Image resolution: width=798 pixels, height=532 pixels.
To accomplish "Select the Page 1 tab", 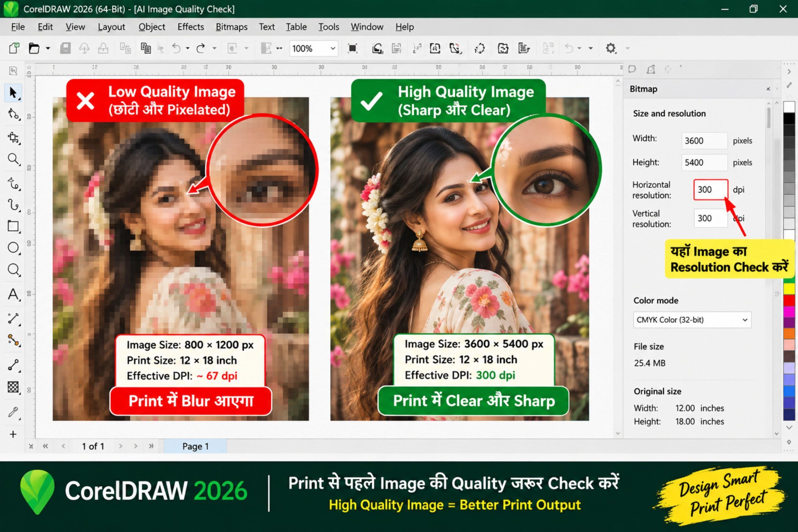I will (195, 446).
